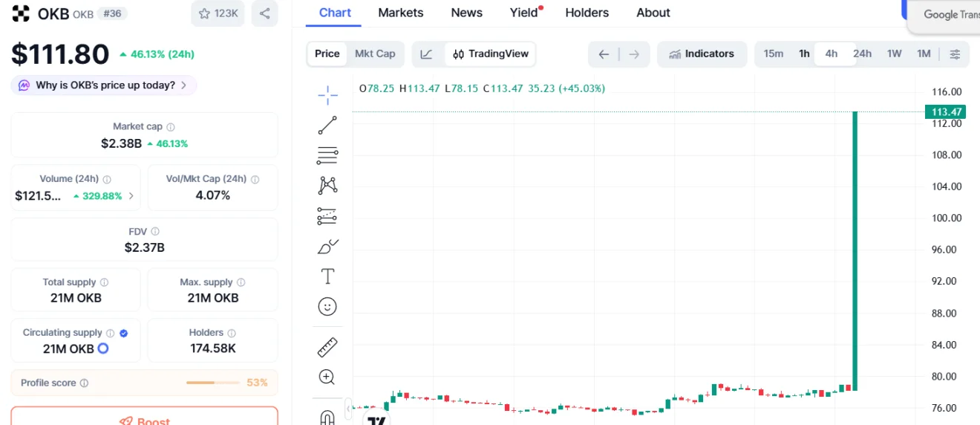Open the emoji sticker tool
The width and height of the screenshot is (980, 425).
tap(327, 307)
